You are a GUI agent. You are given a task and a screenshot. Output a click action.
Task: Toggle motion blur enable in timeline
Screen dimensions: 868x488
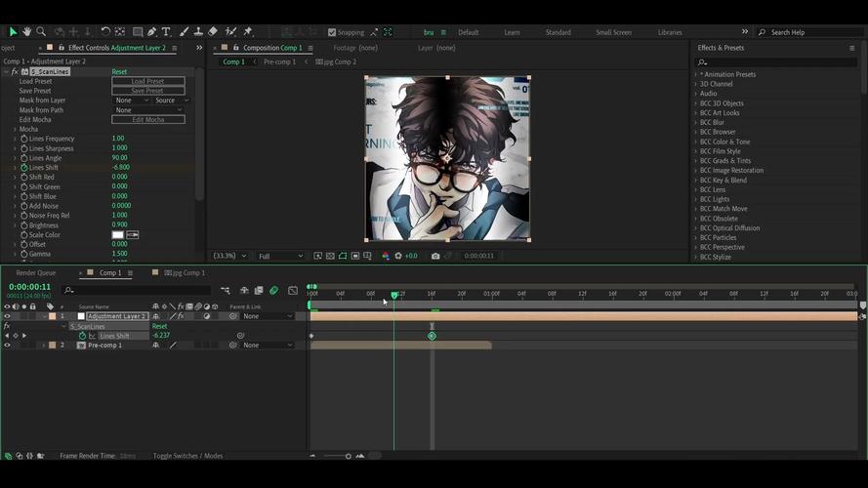274,290
